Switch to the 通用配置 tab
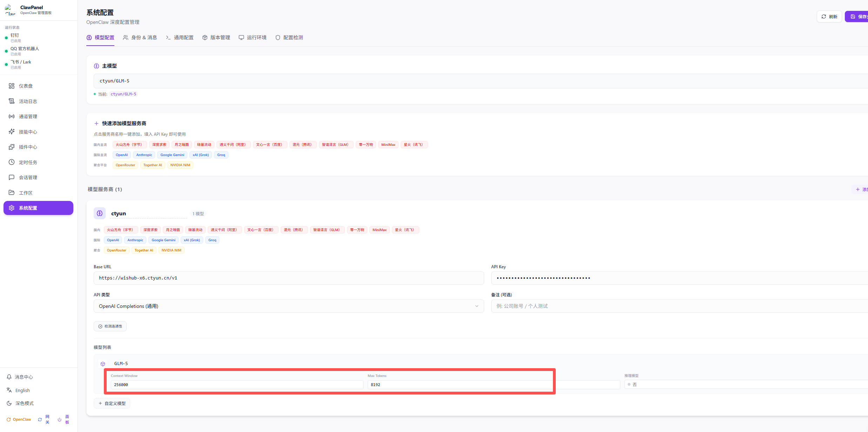 [180, 38]
